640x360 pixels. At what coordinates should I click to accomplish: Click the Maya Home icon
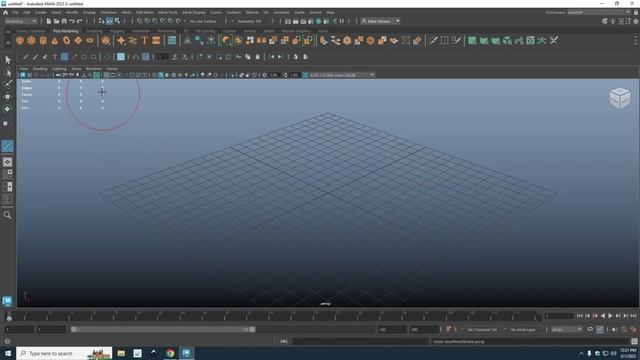click(x=5, y=12)
